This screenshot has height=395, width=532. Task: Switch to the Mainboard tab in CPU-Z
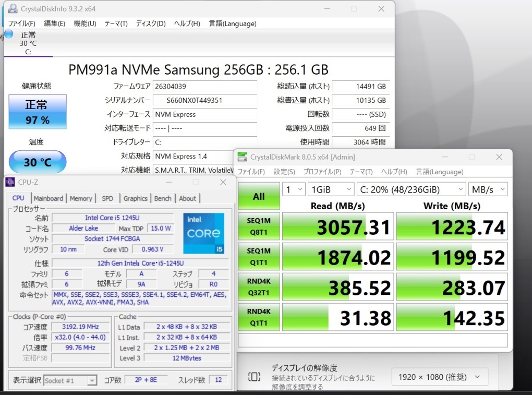point(49,198)
